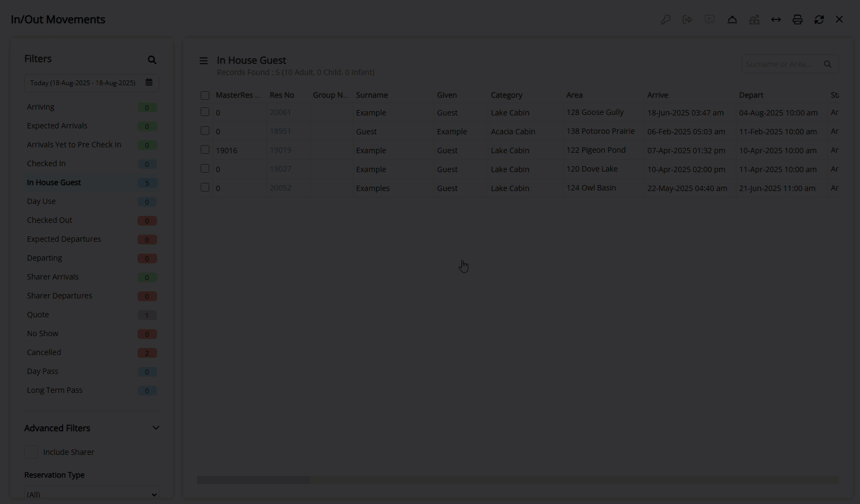
Task: Select the Expected Departures filter
Action: [92, 239]
